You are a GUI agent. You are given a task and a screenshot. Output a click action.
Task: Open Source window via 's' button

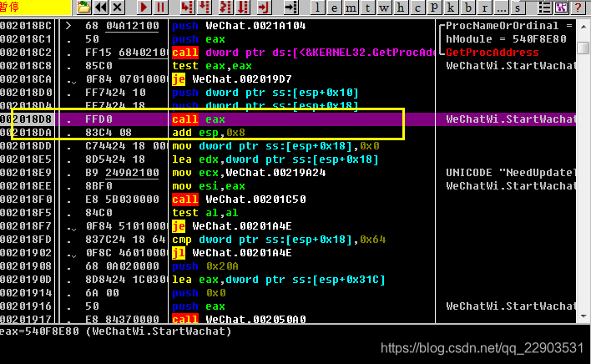point(518,8)
